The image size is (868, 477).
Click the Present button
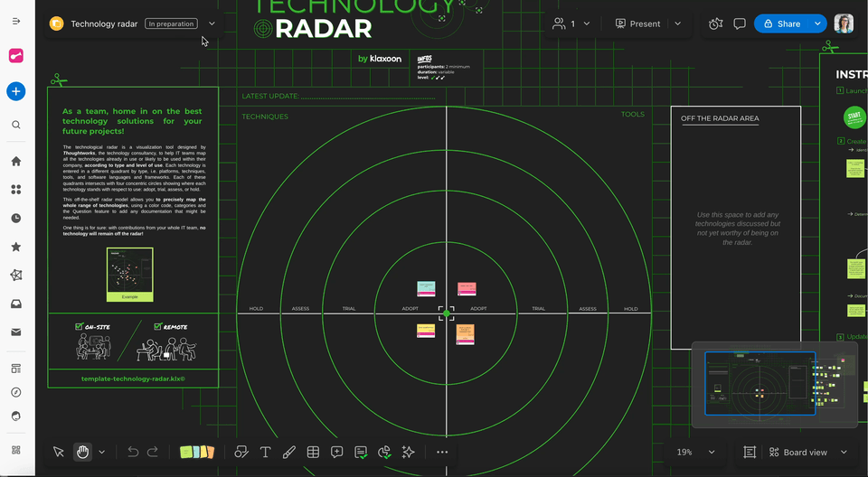pyautogui.click(x=637, y=23)
